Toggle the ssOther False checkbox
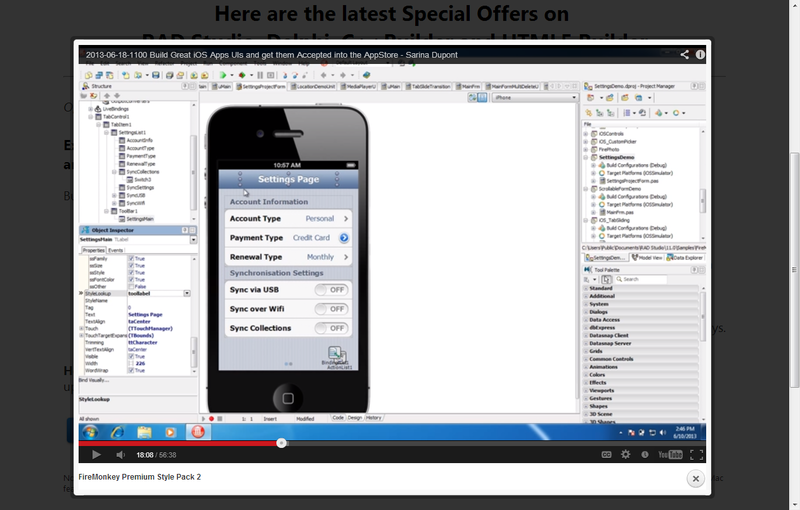The image size is (800, 510). click(x=131, y=287)
